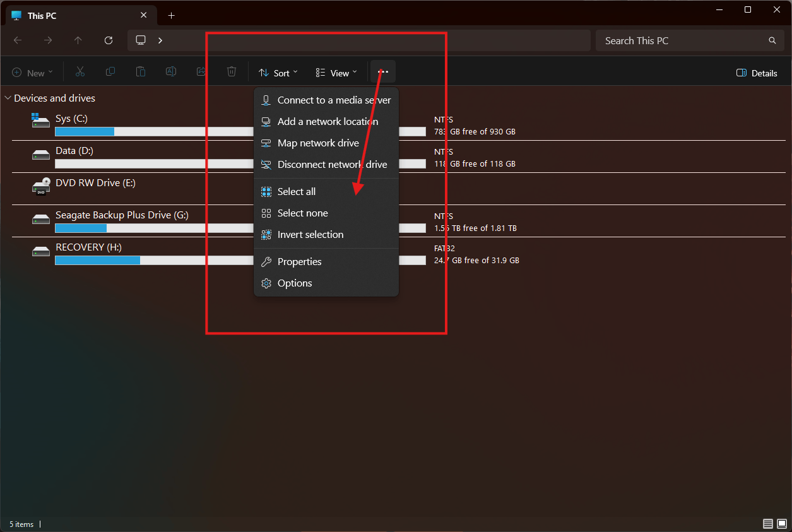Go forward with the right arrow
The height and width of the screenshot is (532, 792).
[x=48, y=40]
